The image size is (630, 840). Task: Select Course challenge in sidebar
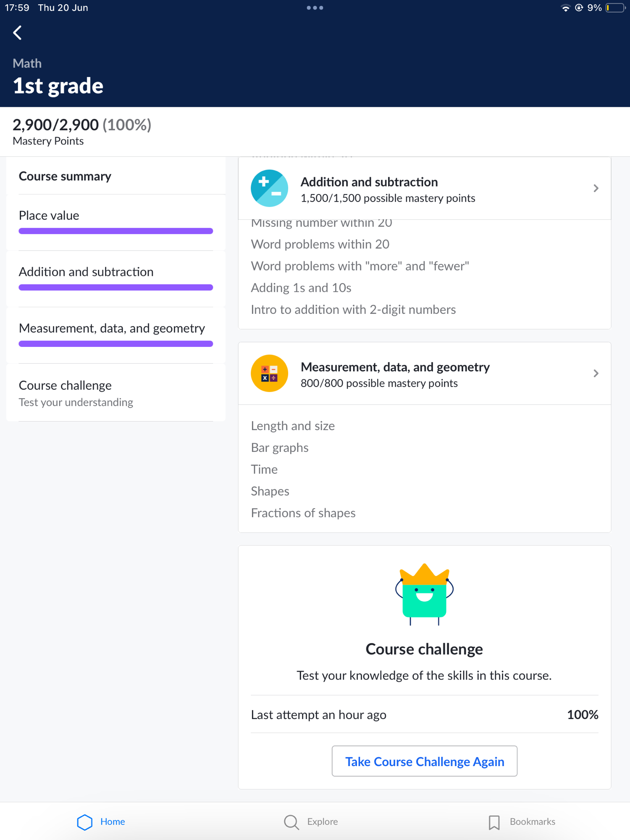[65, 386]
